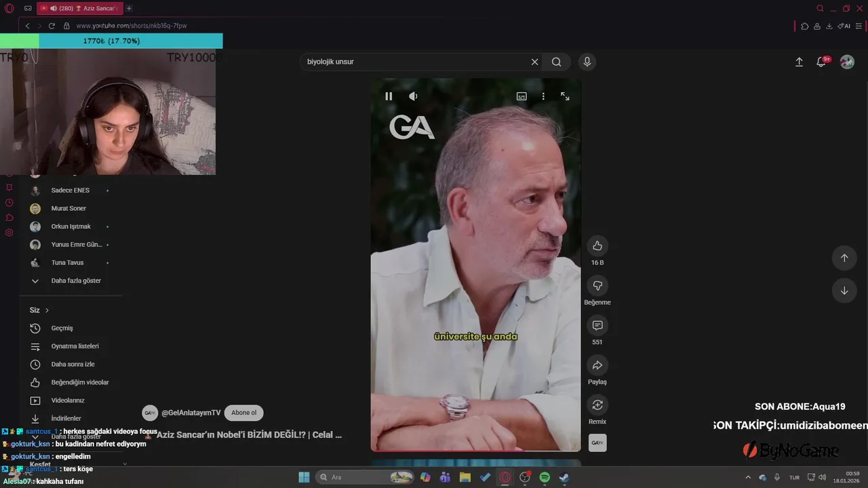Open YouTube notifications bell
The width and height of the screenshot is (868, 488).
[x=821, y=62]
